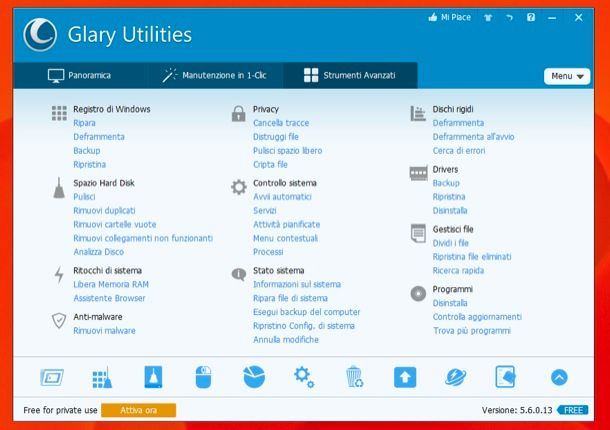Open Controlla aggiornamenti link
This screenshot has height=430, width=610.
pyautogui.click(x=477, y=317)
